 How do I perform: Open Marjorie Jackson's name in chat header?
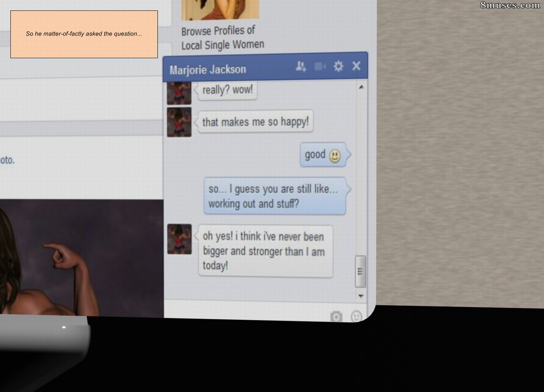coord(208,69)
